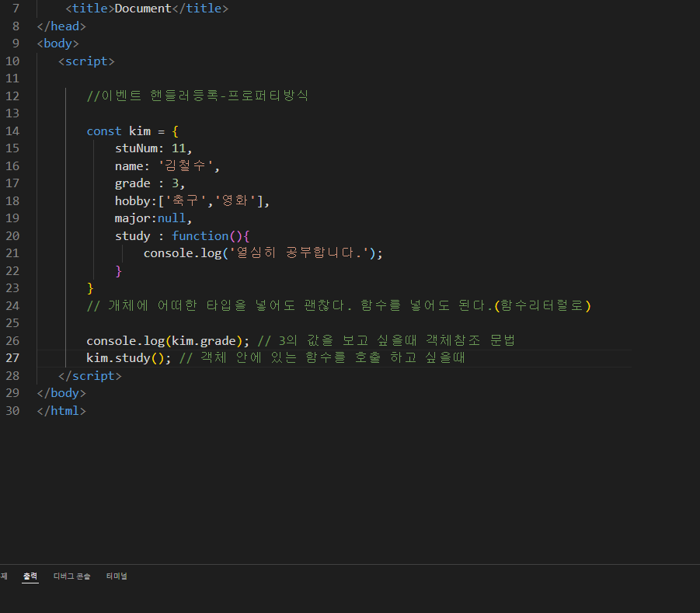Click the value 11 after stuNum
Image resolution: width=700 pixels, height=613 pixels.
179,148
